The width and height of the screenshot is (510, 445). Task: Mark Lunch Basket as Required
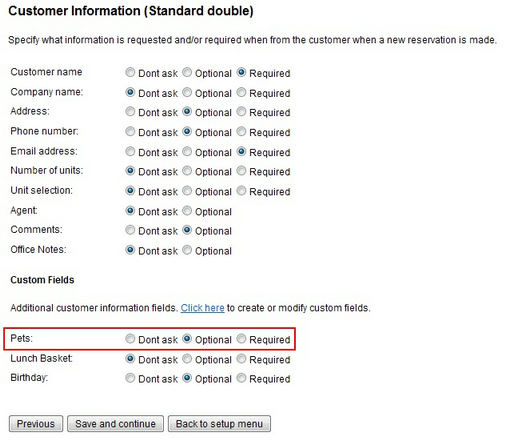[241, 359]
